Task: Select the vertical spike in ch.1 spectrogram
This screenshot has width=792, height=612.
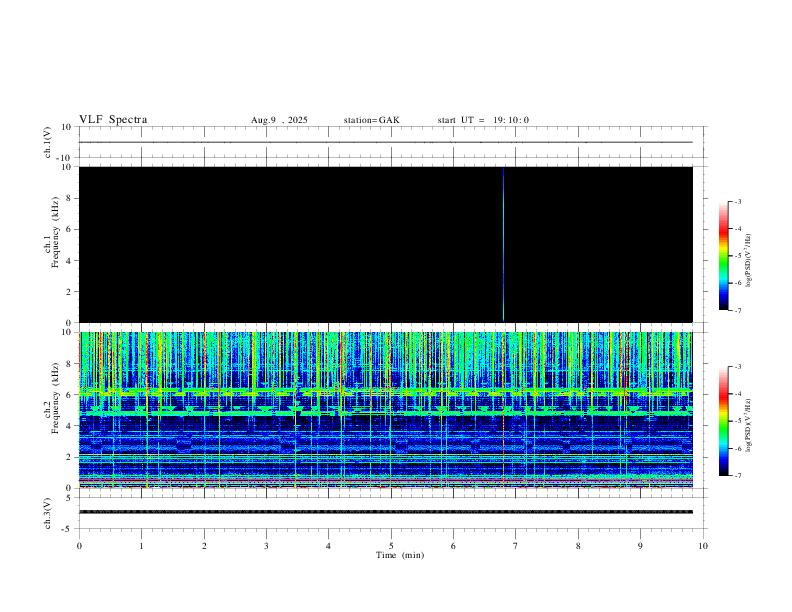Action: click(x=503, y=245)
